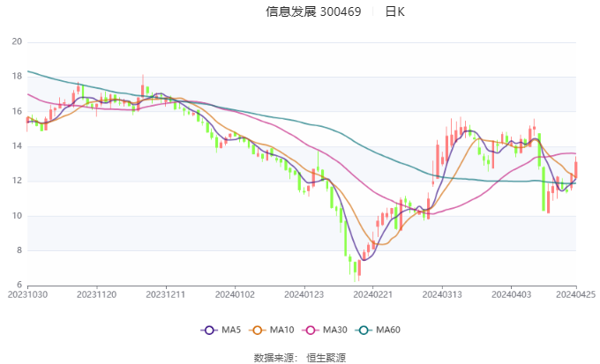Toggle the MA5 legend marker
600x364 pixels.
coord(209,331)
